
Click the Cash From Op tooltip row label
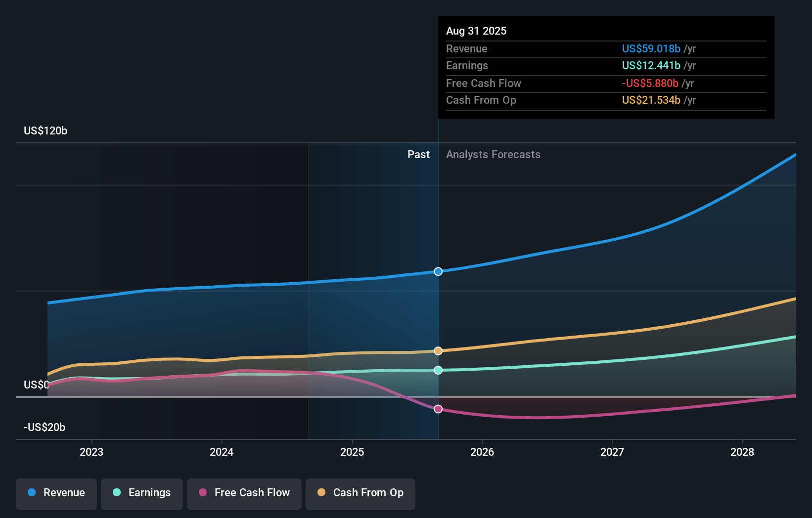481,100
